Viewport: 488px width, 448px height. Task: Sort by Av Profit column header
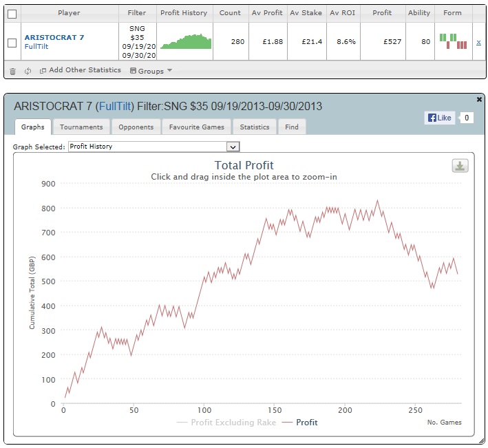pos(267,13)
